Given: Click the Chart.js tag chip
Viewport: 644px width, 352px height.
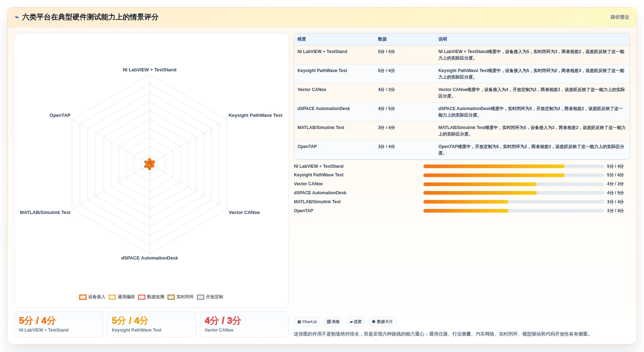Looking at the screenshot, I should pyautogui.click(x=307, y=322).
